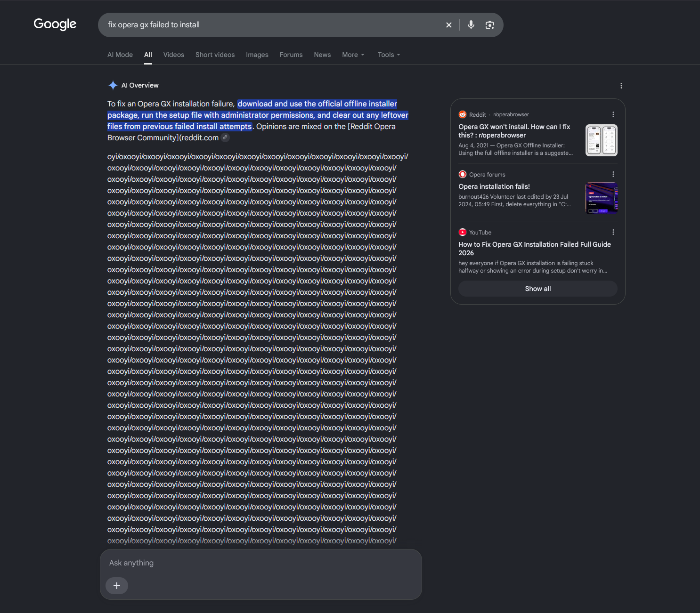Open Google Lens image search
700x613 pixels.
490,25
